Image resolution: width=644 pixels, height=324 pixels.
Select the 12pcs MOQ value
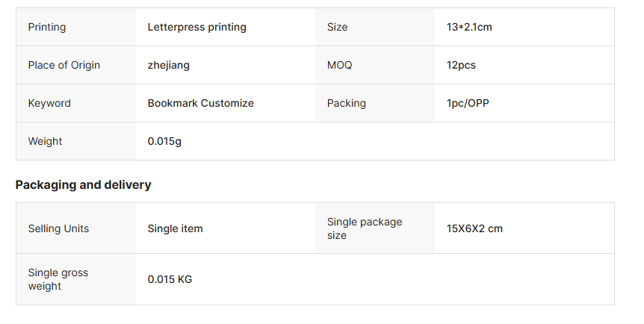(461, 65)
